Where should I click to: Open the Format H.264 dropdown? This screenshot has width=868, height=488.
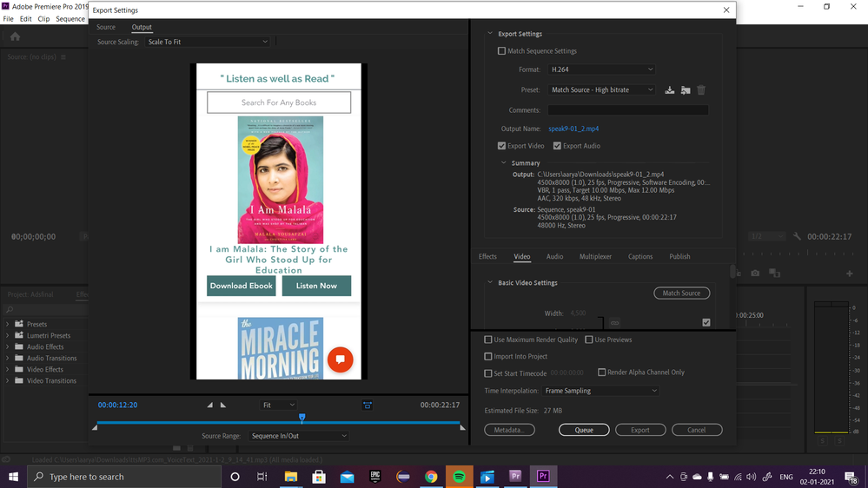point(602,69)
